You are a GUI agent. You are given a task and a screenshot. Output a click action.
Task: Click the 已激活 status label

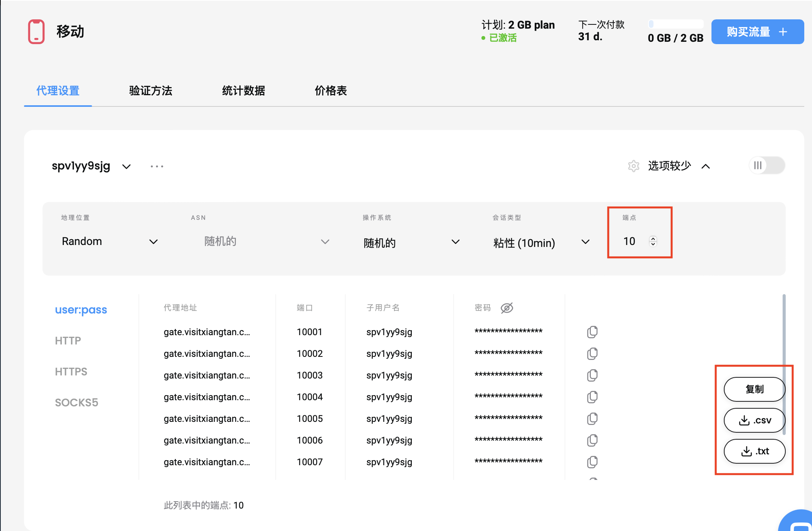pyautogui.click(x=503, y=38)
